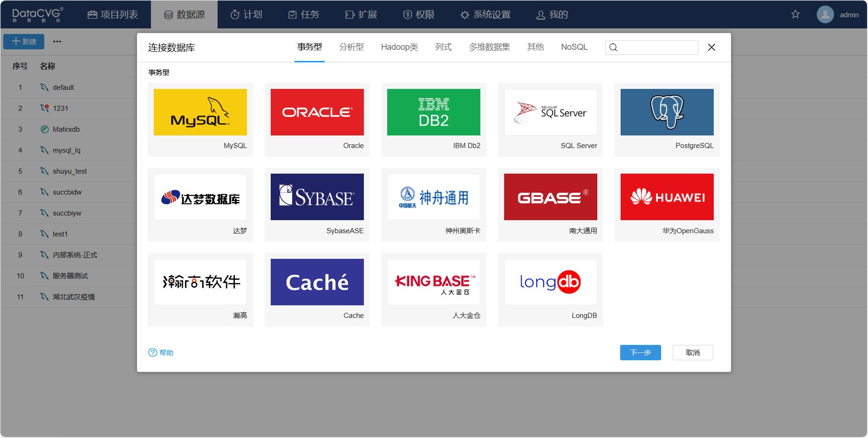
Task: Click the 下一步 button
Action: (x=640, y=352)
